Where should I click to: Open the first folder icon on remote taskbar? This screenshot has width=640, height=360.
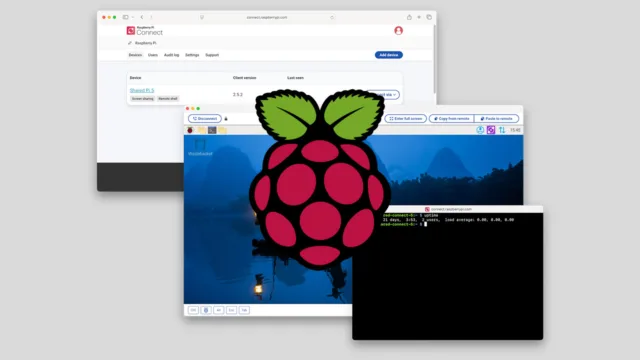202,130
